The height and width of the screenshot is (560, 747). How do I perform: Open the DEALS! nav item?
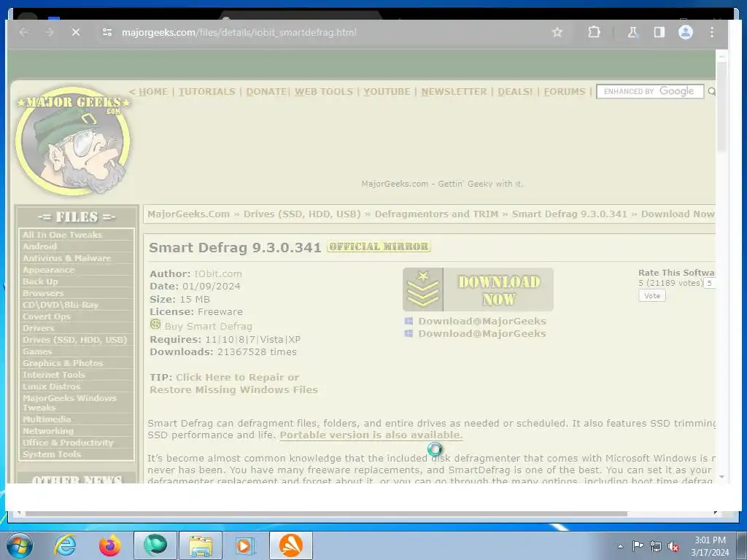point(515,91)
